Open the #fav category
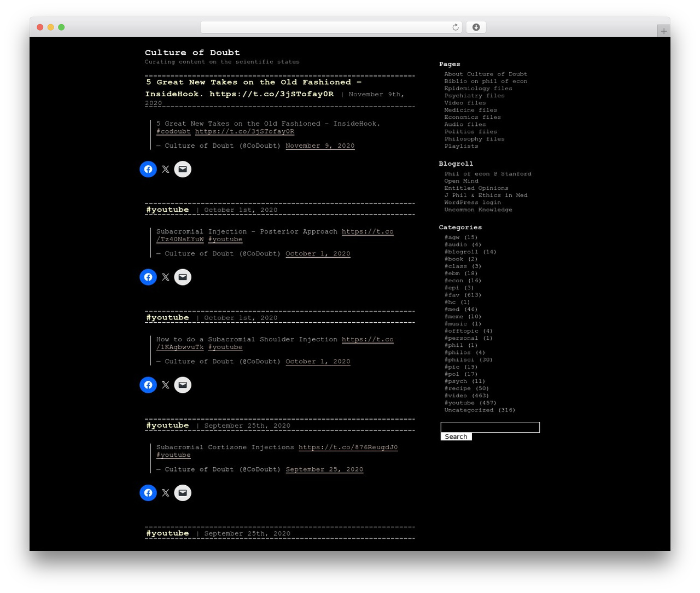Viewport: 700px width, 593px height. (452, 295)
